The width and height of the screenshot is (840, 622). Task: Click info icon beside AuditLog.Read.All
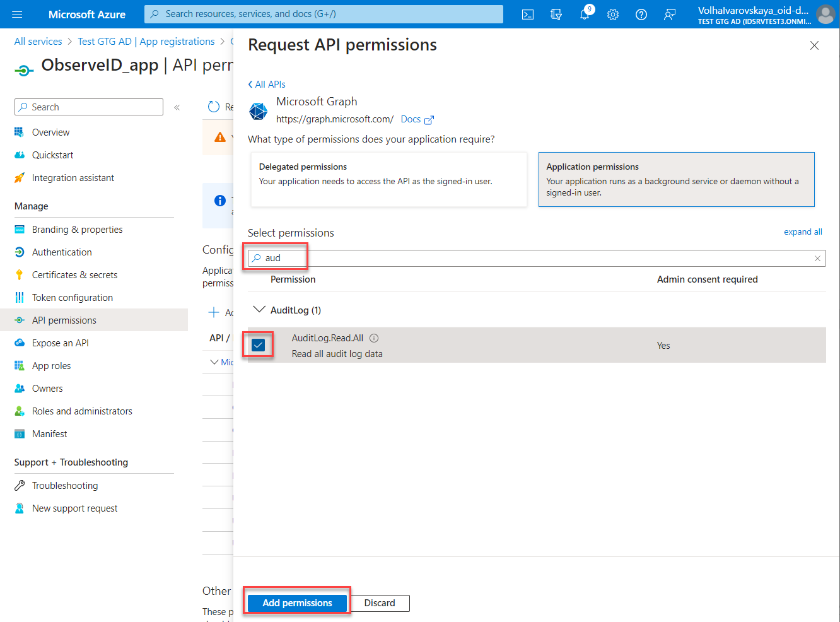(x=374, y=338)
